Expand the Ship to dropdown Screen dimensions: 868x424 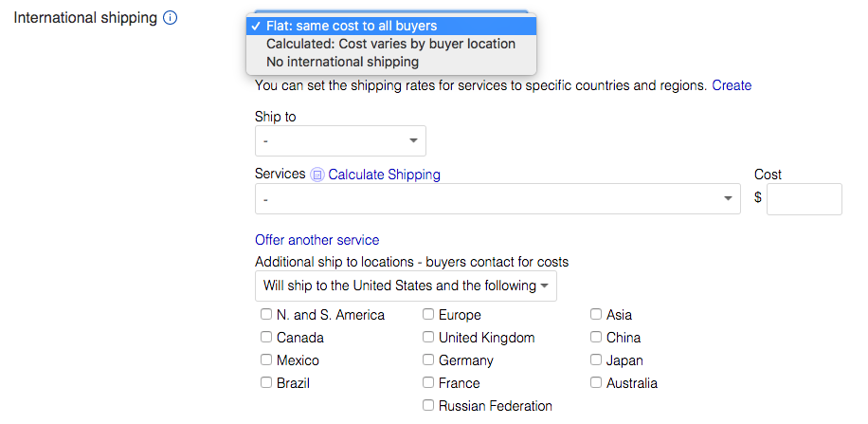pyautogui.click(x=340, y=140)
